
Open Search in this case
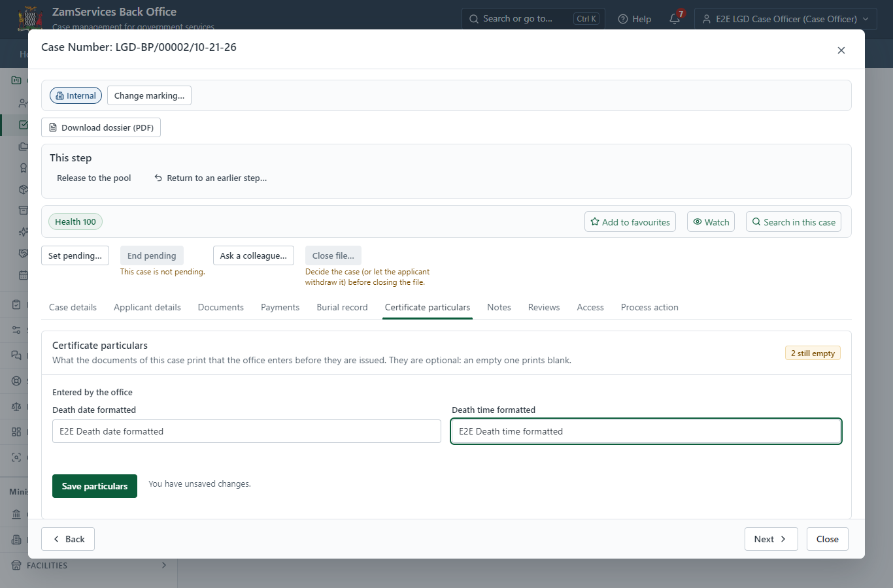click(794, 222)
